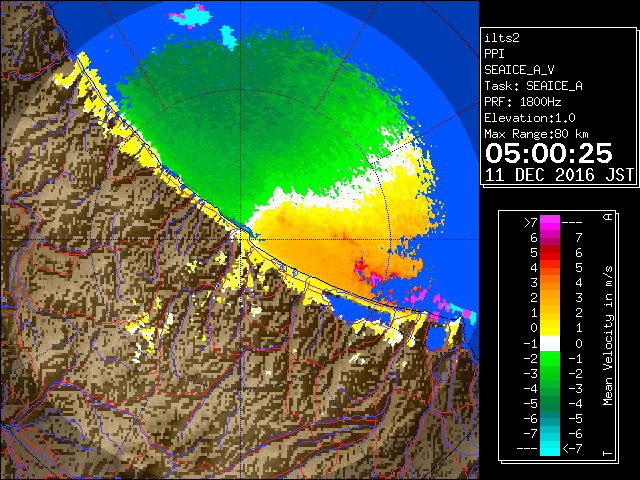
Task: Select the Task: SEAICE_A line
Action: [533, 86]
